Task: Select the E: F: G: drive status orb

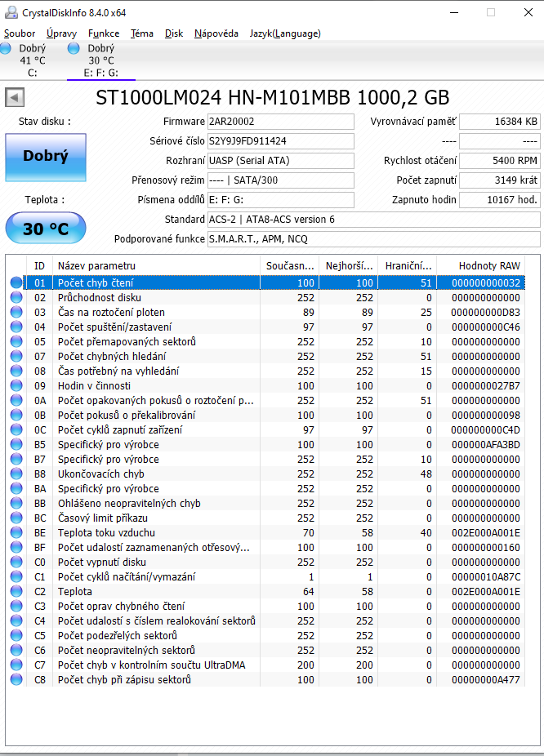Action: pyautogui.click(x=74, y=49)
